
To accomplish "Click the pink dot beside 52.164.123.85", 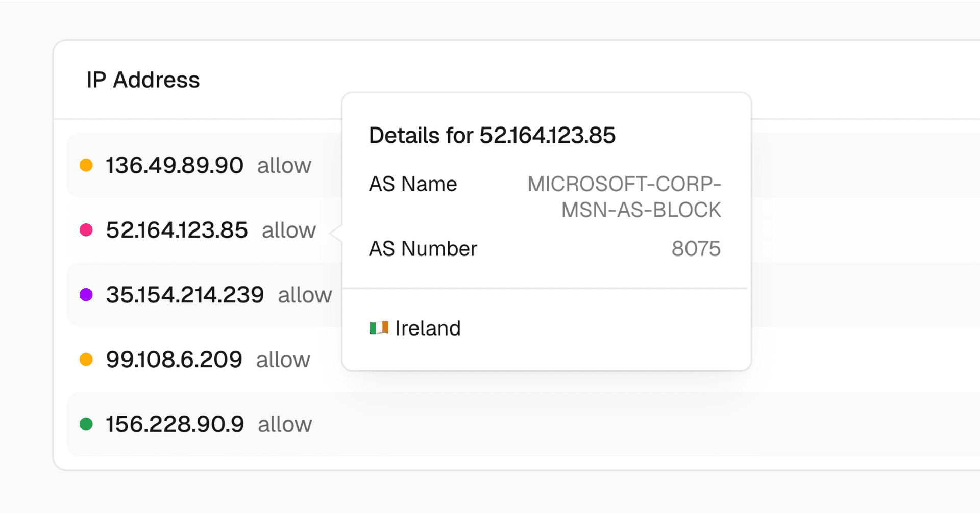I will (86, 230).
